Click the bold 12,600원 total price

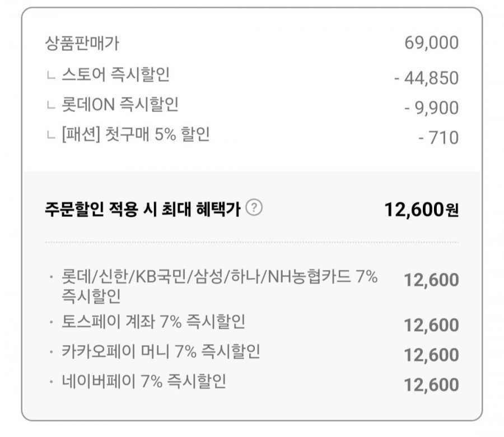click(421, 210)
